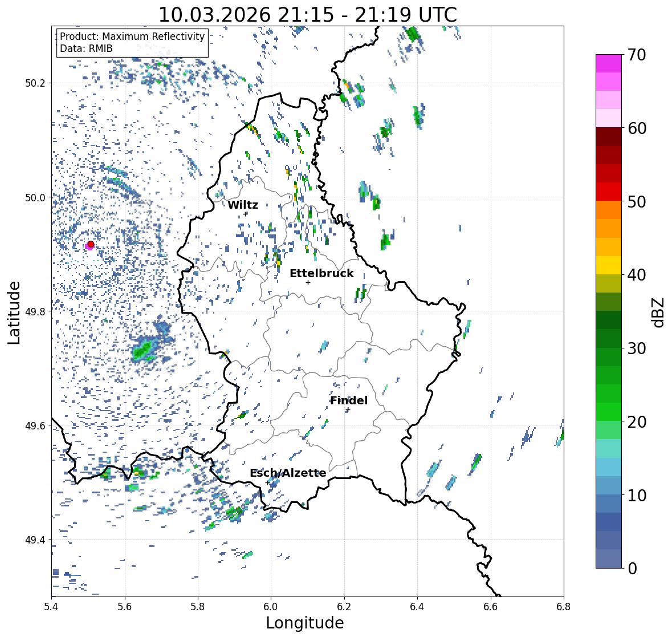Click the dark red 60 dBZ colorbar segment
The height and width of the screenshot is (637, 672).
(609, 137)
